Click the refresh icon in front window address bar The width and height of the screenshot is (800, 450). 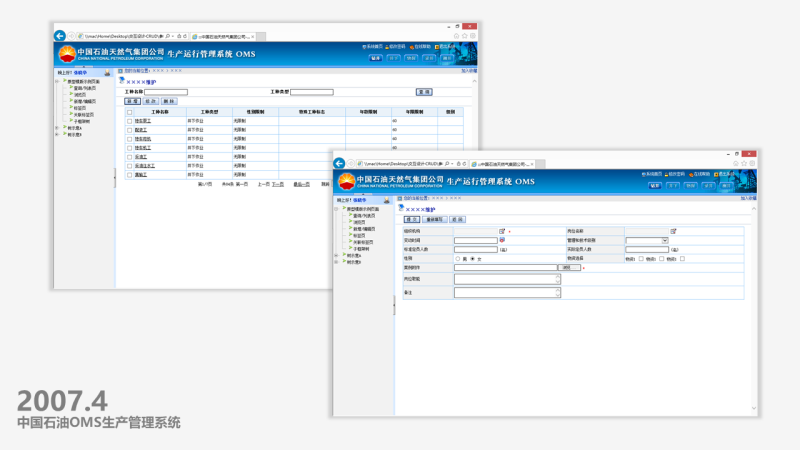(x=464, y=164)
